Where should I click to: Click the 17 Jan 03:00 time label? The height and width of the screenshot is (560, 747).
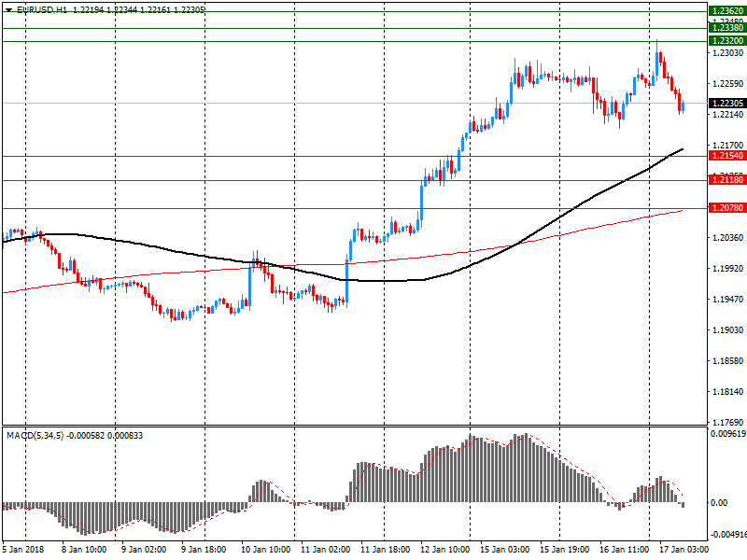click(x=684, y=550)
